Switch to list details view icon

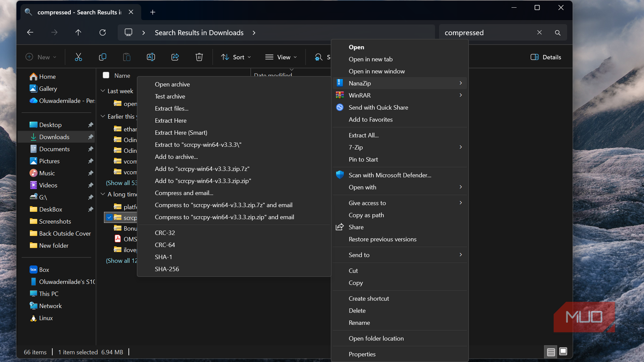[551, 352]
